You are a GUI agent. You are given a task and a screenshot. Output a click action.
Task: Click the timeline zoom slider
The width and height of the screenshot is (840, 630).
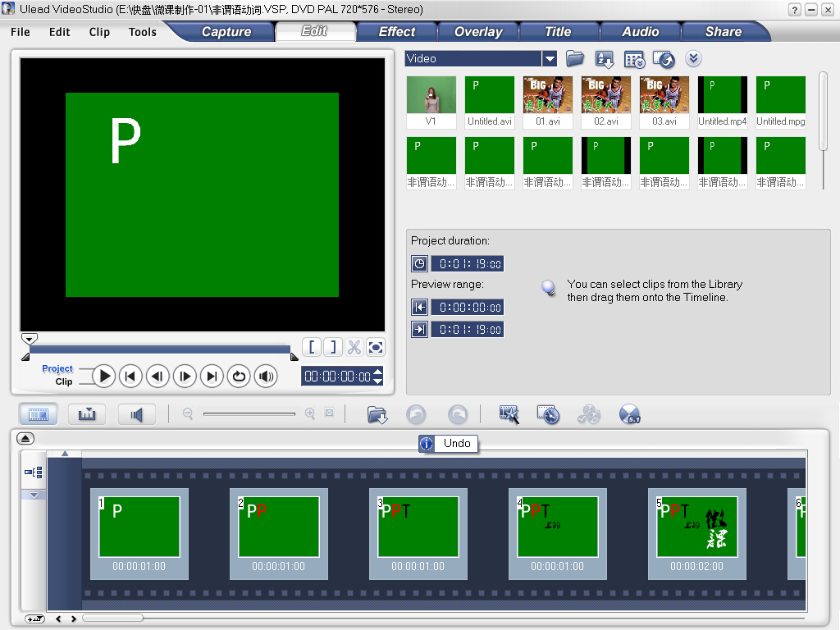(249, 413)
